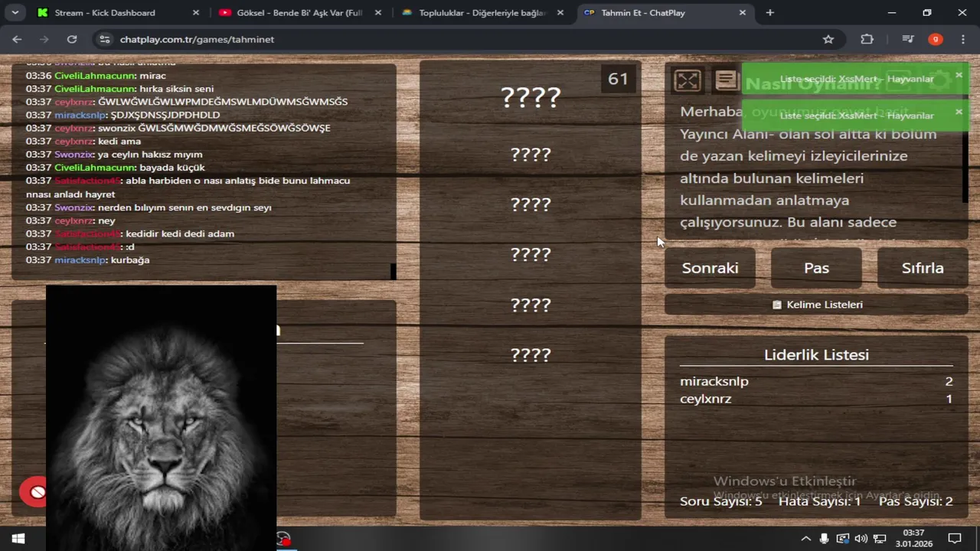Image resolution: width=980 pixels, height=551 pixels.
Task: Click the Sonraki button
Action: (710, 268)
